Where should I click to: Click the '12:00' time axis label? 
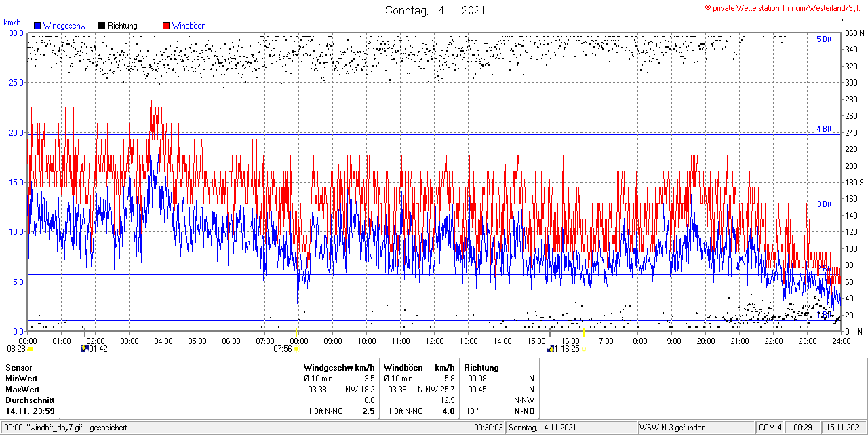pyautogui.click(x=435, y=341)
